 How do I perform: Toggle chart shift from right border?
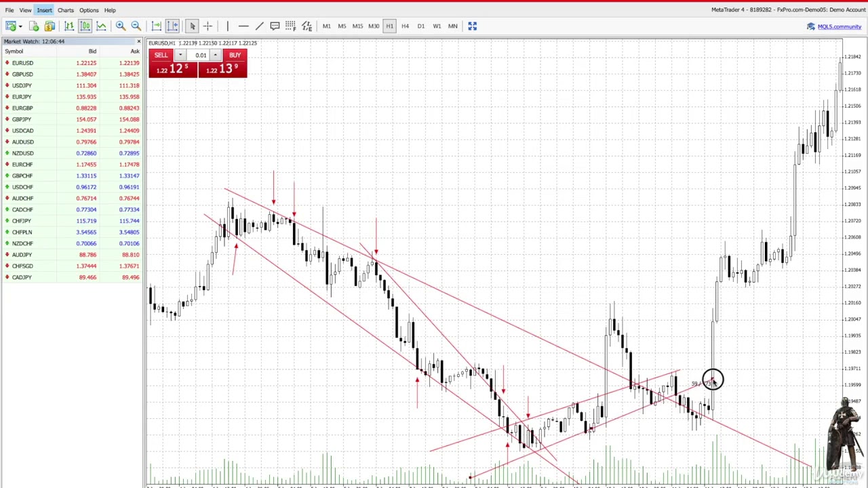point(172,26)
